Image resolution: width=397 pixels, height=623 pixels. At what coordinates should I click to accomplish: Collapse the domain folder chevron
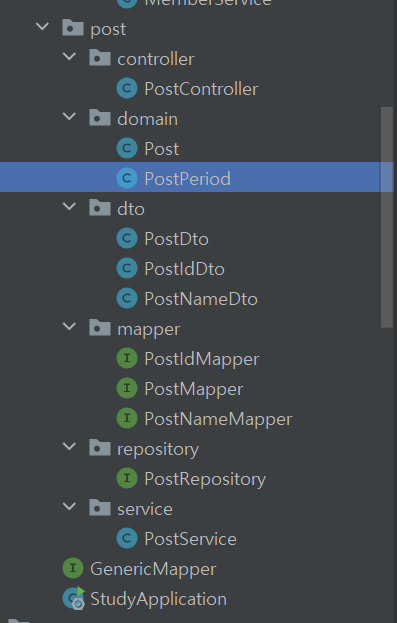[69, 117]
